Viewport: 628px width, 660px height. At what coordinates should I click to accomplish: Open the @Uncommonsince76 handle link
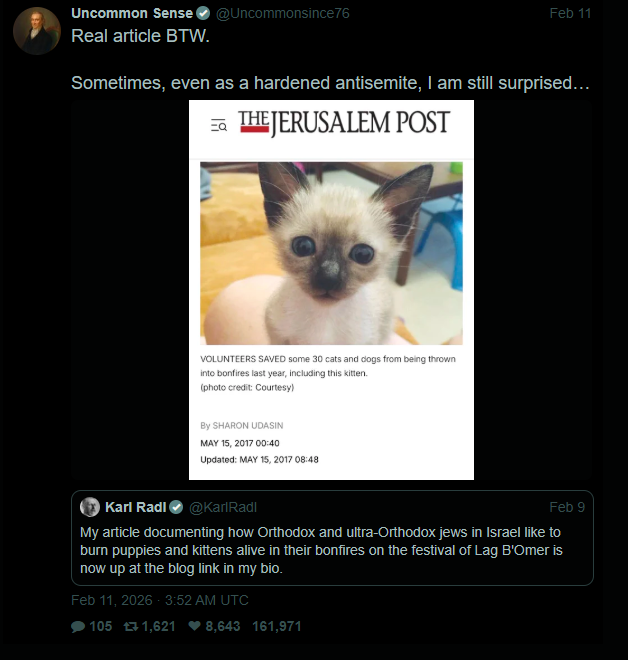click(x=282, y=13)
